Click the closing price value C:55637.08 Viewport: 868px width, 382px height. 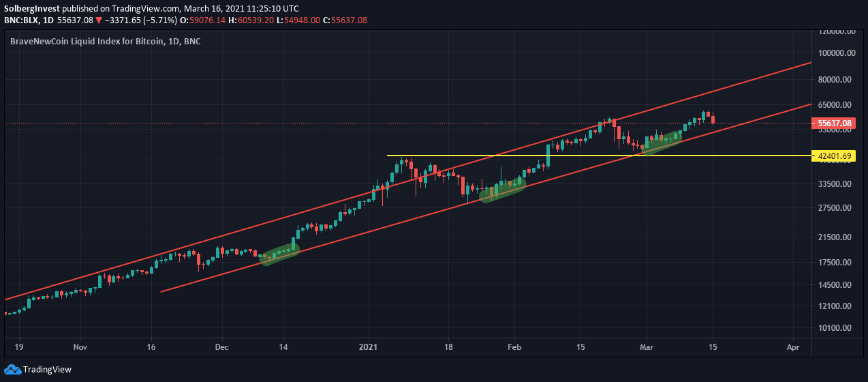point(345,20)
